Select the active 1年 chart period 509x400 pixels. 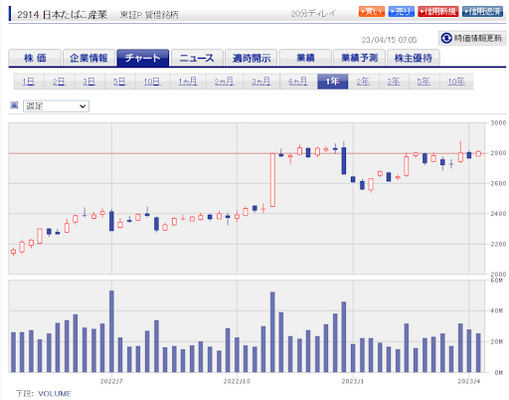(x=333, y=82)
